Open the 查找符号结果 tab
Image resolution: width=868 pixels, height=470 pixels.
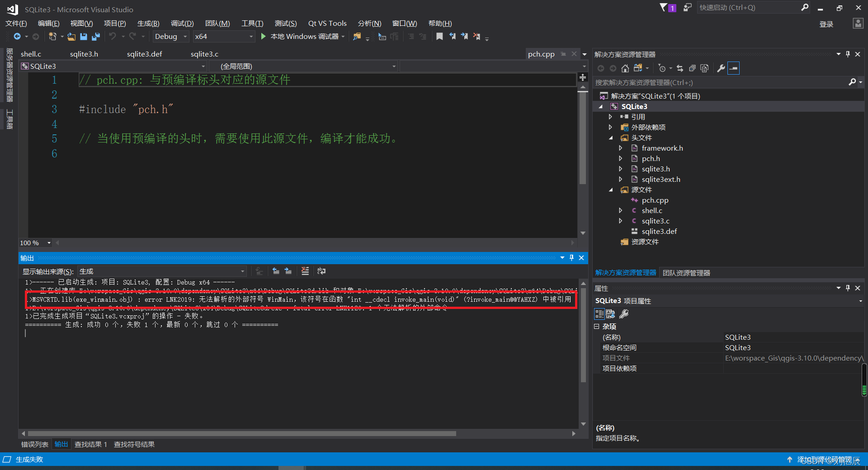point(134,445)
